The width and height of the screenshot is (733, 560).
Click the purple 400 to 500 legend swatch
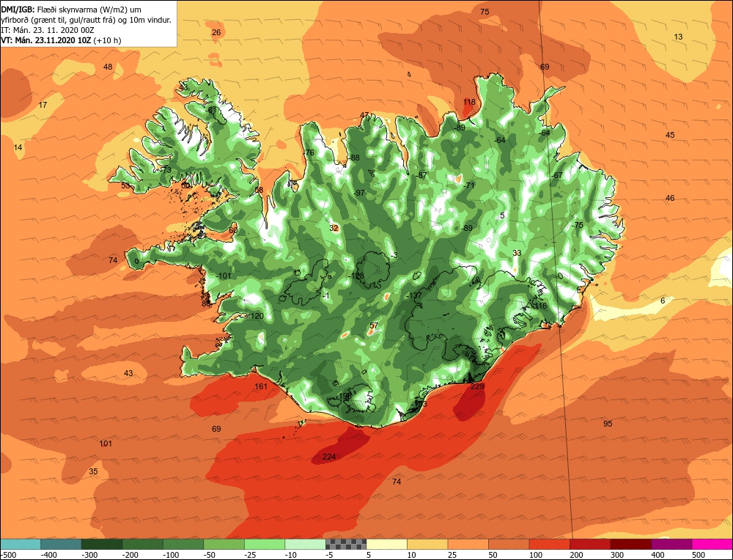pyautogui.click(x=671, y=544)
